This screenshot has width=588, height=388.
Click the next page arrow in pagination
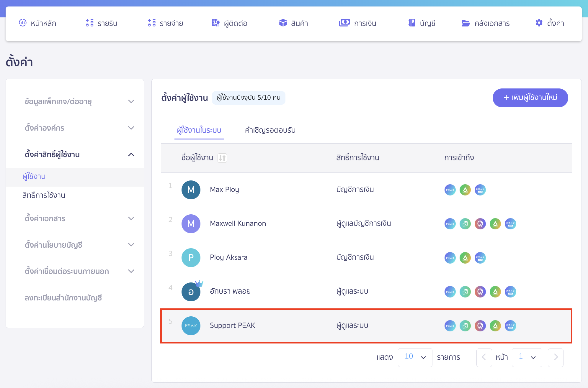pyautogui.click(x=556, y=357)
